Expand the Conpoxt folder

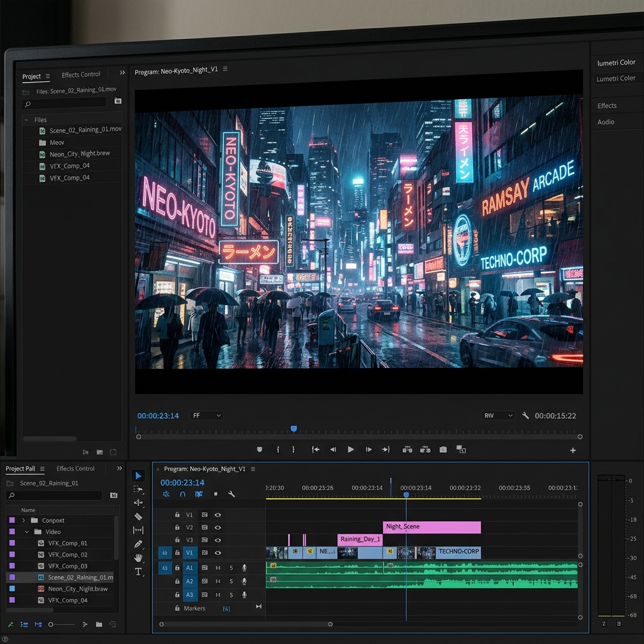tap(24, 520)
